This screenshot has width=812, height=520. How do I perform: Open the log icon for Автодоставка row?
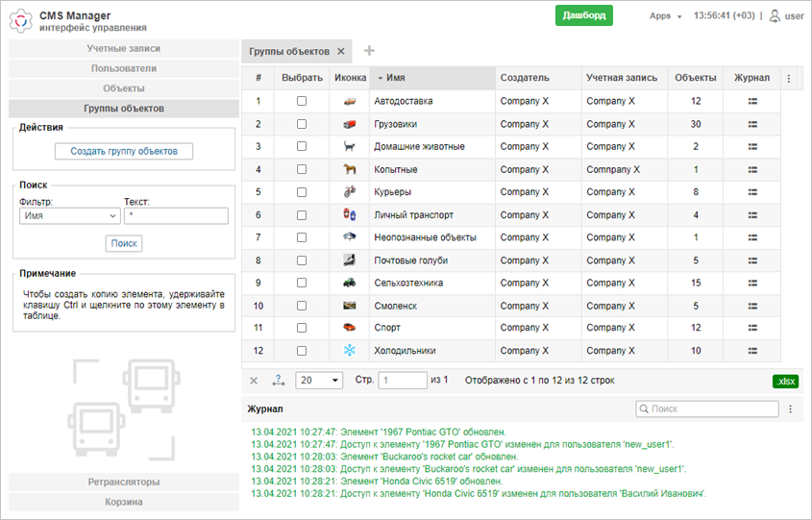click(752, 102)
